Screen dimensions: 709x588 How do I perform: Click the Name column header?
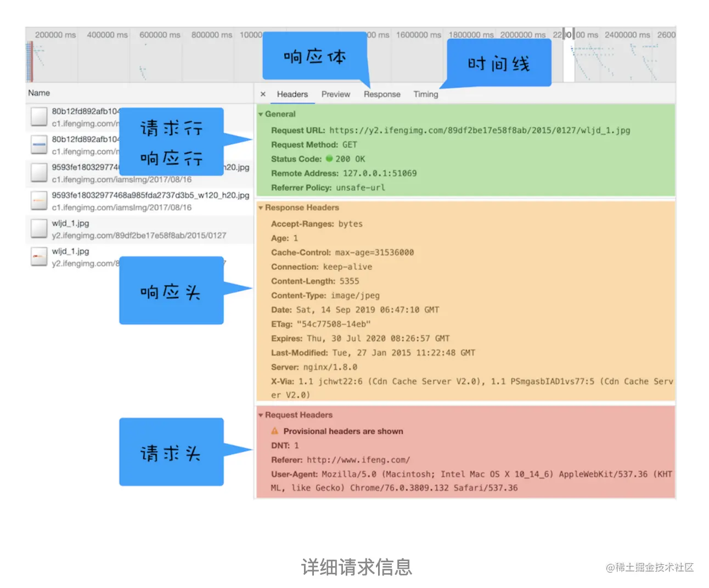(39, 93)
